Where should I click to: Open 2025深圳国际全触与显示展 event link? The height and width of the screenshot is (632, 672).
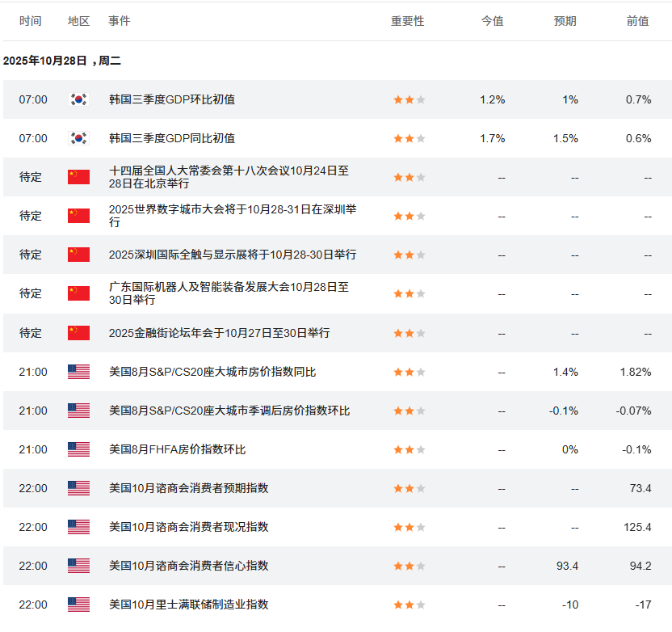[232, 255]
